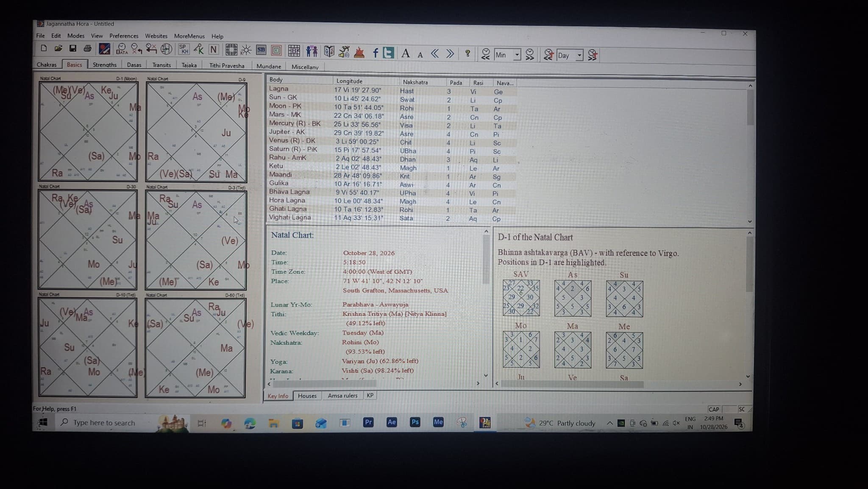Click the double left arrow toolbar icon
Screen dimensions: 868x489
pyautogui.click(x=435, y=53)
